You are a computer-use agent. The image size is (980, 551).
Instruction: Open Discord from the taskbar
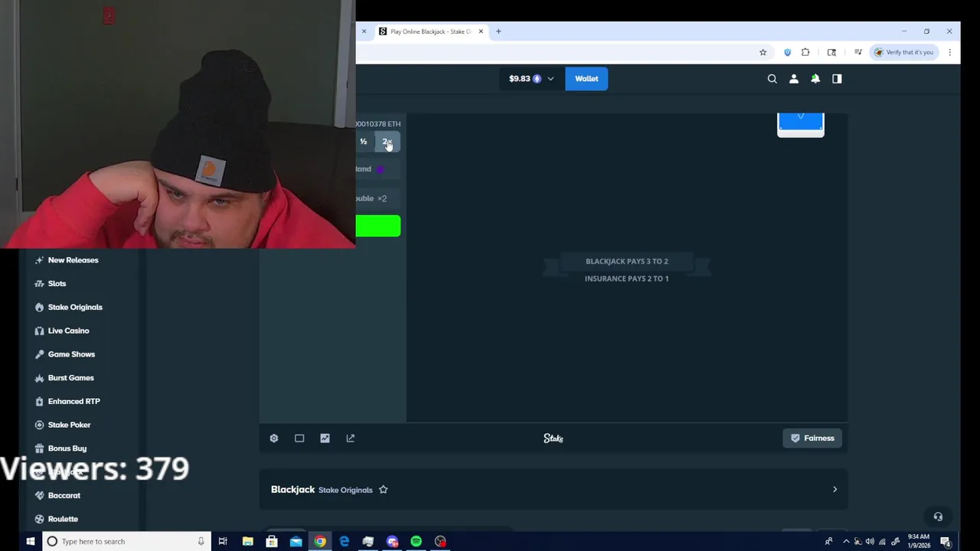tap(392, 541)
